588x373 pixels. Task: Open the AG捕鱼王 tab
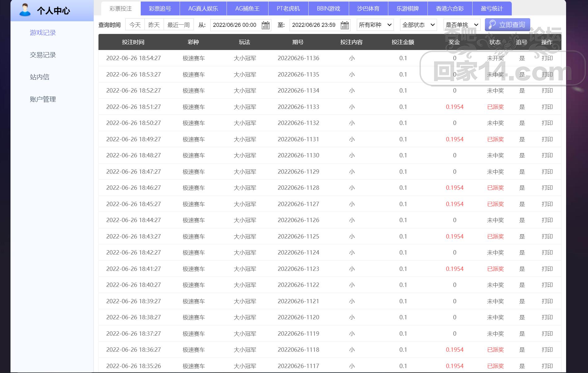point(247,9)
